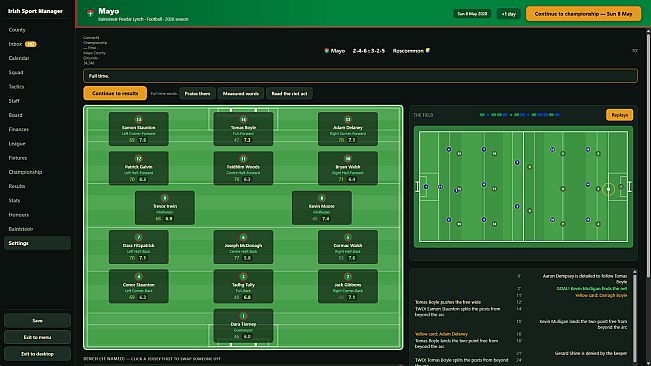Click Conor Staunton's corner-back jersey icon

point(139,276)
